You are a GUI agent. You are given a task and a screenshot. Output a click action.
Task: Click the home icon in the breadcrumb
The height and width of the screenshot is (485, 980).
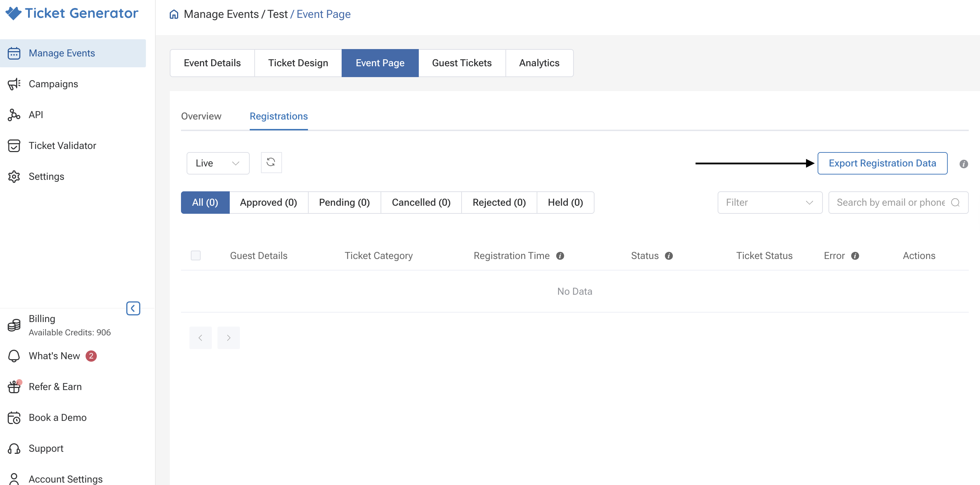(x=174, y=14)
